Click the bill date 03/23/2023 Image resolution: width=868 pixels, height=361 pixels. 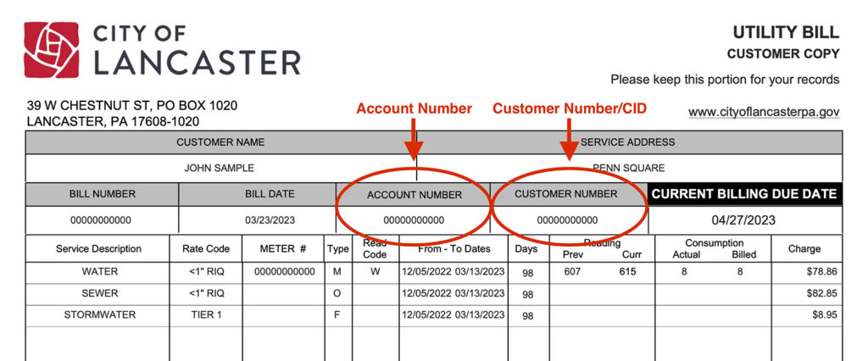coord(270,220)
